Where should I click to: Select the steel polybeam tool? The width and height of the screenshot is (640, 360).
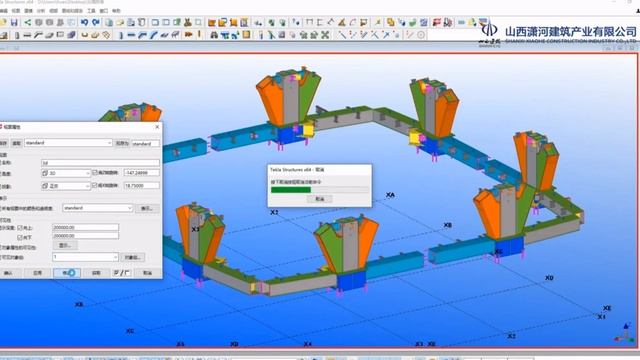click(38, 35)
